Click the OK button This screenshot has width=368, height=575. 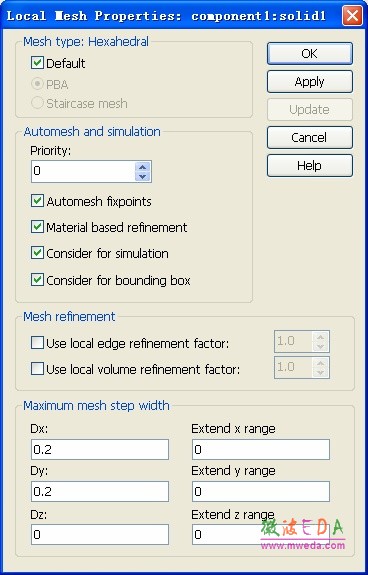coord(310,54)
